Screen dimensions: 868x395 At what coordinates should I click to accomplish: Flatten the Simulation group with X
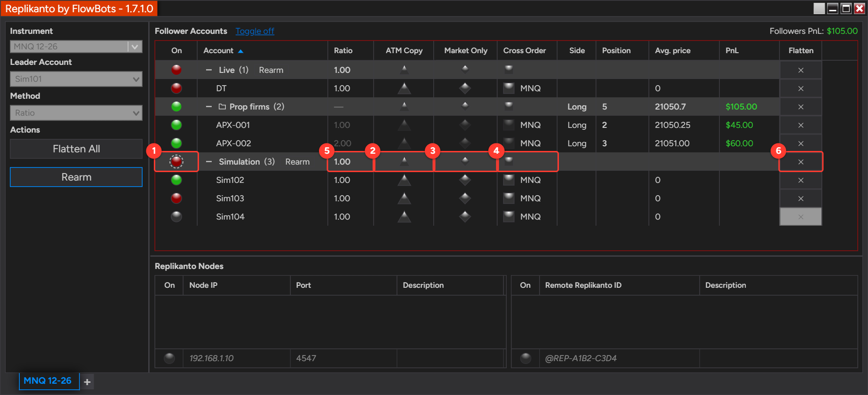pyautogui.click(x=801, y=162)
